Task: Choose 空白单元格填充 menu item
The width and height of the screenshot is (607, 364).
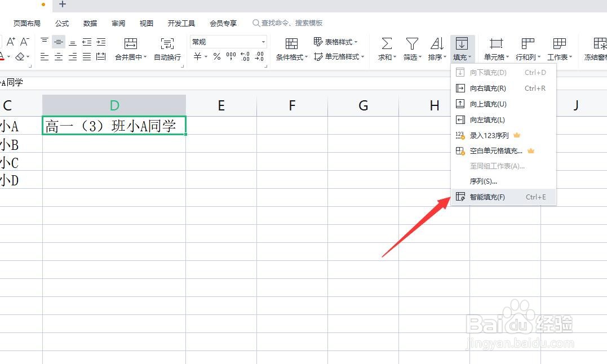Action: tap(504, 151)
